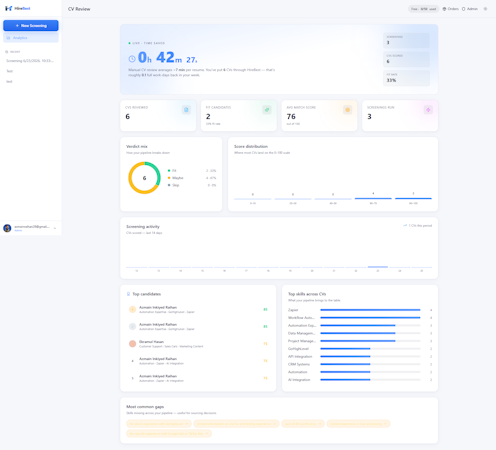496x450 pixels.
Task: Open the recent Screening entry in sidebar
Action: click(x=30, y=61)
